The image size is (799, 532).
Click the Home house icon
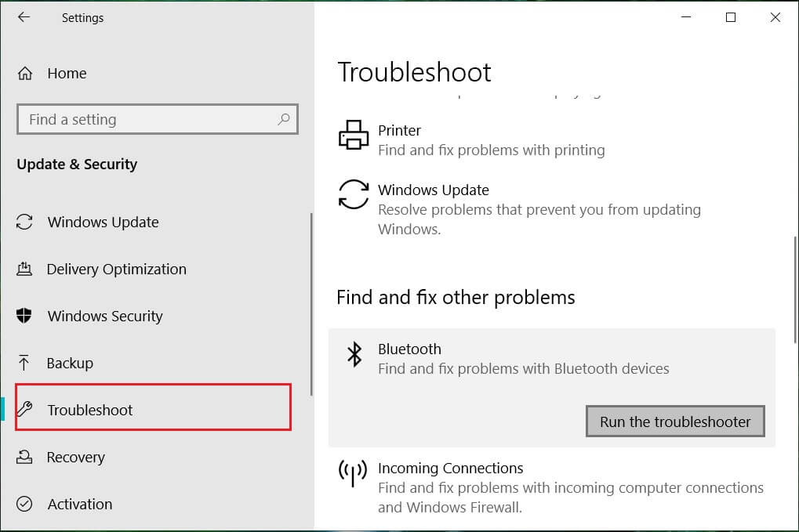point(25,74)
